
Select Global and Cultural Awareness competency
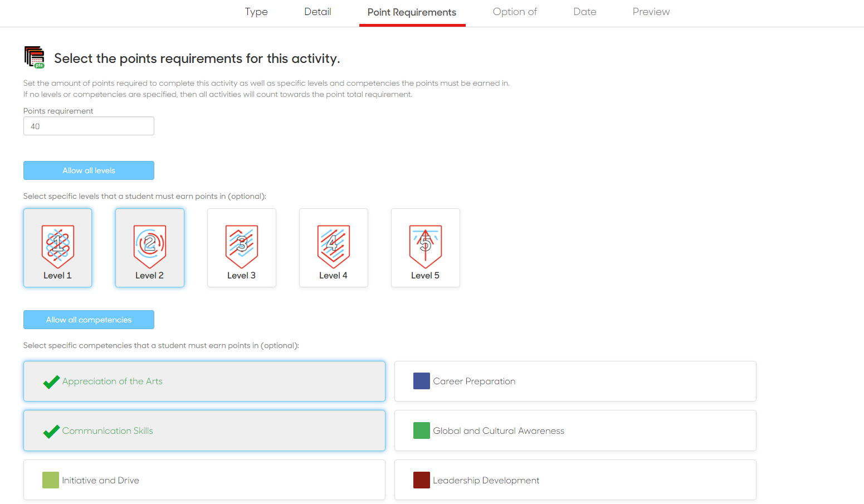tap(575, 430)
